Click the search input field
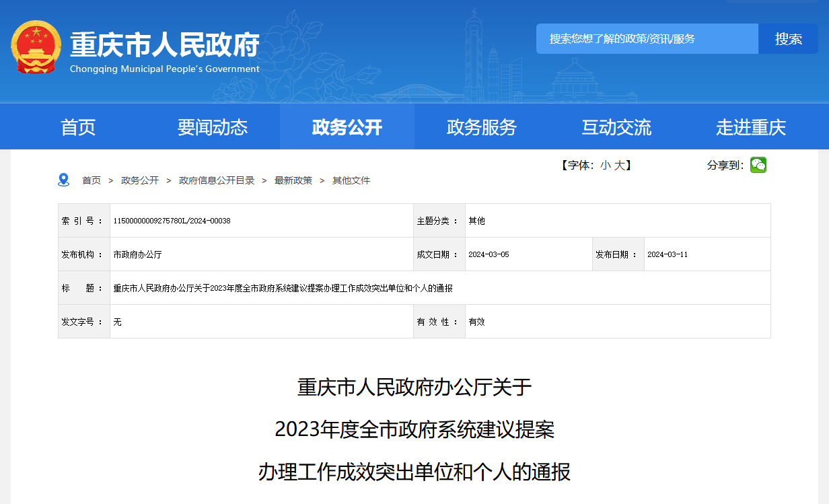Viewport: 829px width, 504px height. click(x=646, y=38)
